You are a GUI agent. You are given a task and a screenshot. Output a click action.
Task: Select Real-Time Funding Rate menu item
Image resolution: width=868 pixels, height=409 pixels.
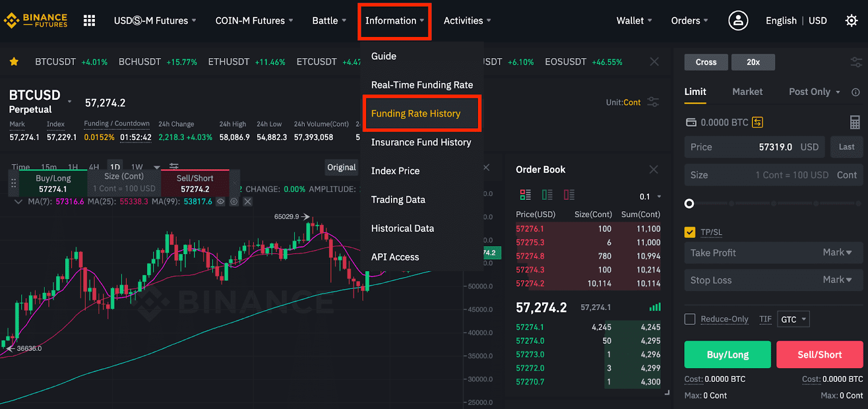coord(422,85)
